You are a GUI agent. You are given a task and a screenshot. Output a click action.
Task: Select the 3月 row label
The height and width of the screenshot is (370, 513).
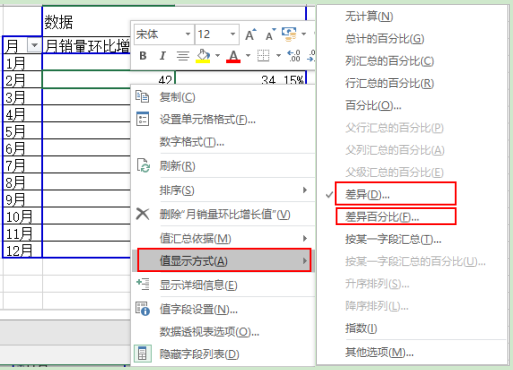point(22,97)
